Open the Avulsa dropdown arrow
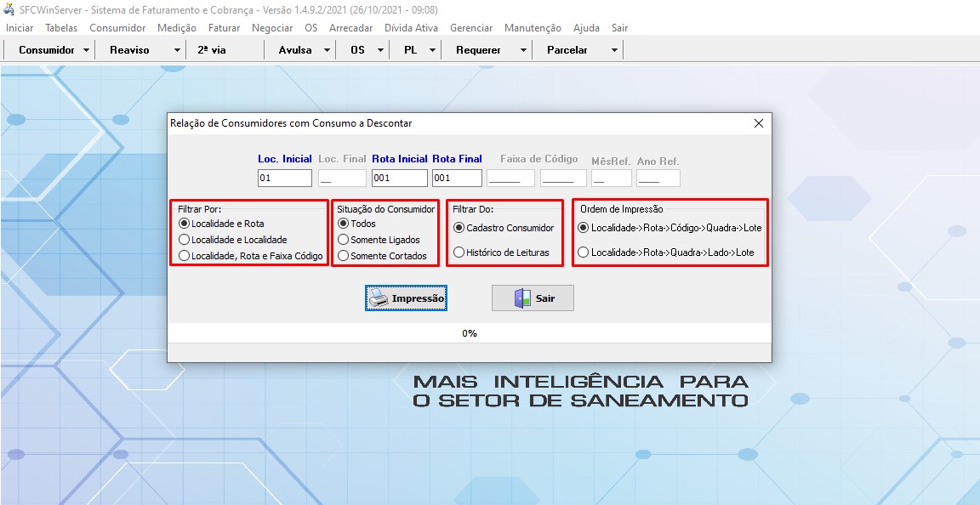 [x=328, y=50]
